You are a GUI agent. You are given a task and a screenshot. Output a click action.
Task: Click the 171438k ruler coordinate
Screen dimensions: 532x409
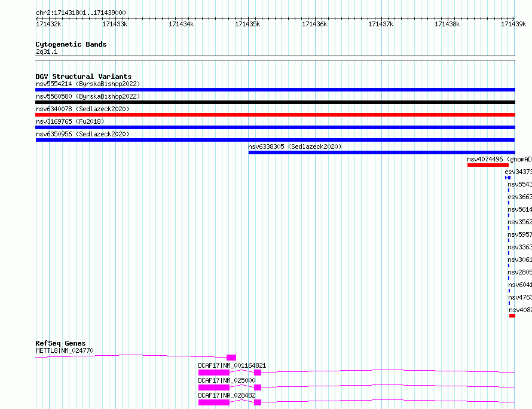pyautogui.click(x=447, y=24)
